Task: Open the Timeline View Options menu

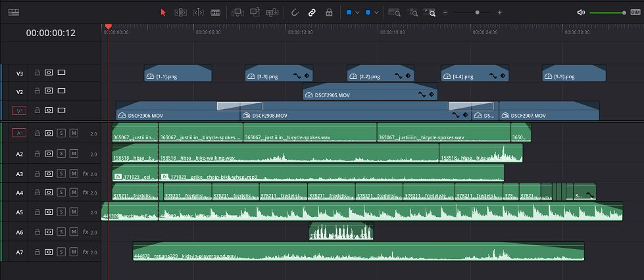Action: tap(14, 12)
